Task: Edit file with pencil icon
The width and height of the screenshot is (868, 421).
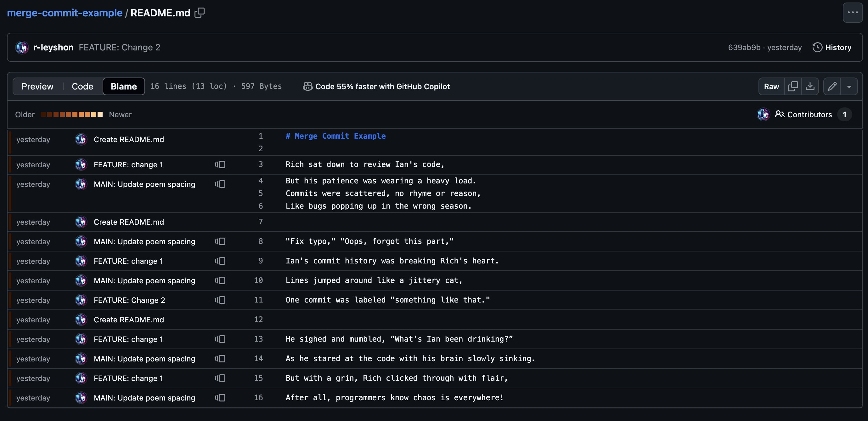Action: pos(832,86)
